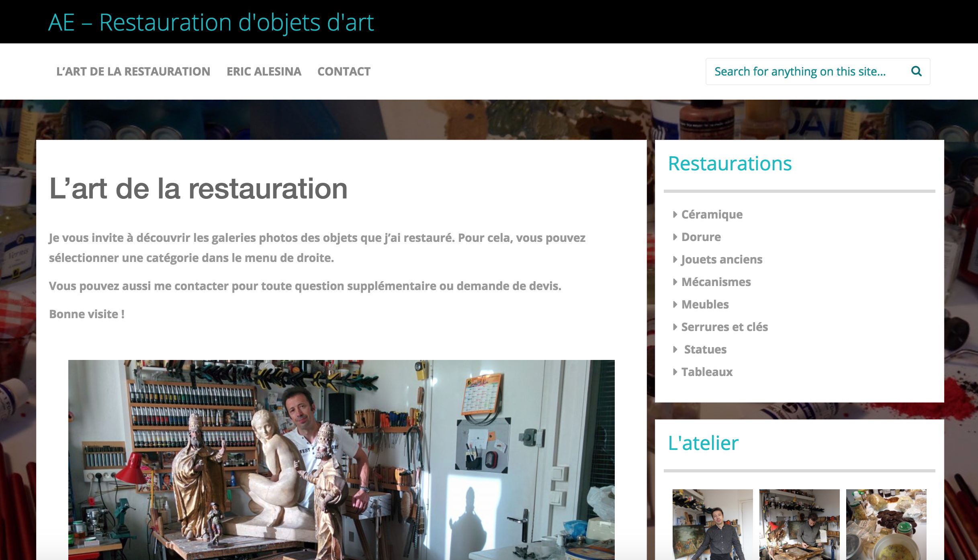
Task: Click the paragraph starting Je vous invite
Action: coord(317,247)
